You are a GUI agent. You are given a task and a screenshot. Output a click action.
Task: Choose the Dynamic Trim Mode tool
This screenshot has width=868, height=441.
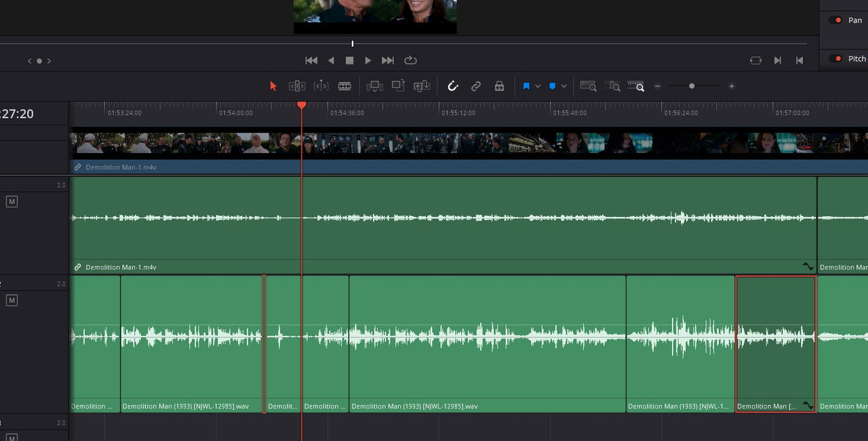321,86
